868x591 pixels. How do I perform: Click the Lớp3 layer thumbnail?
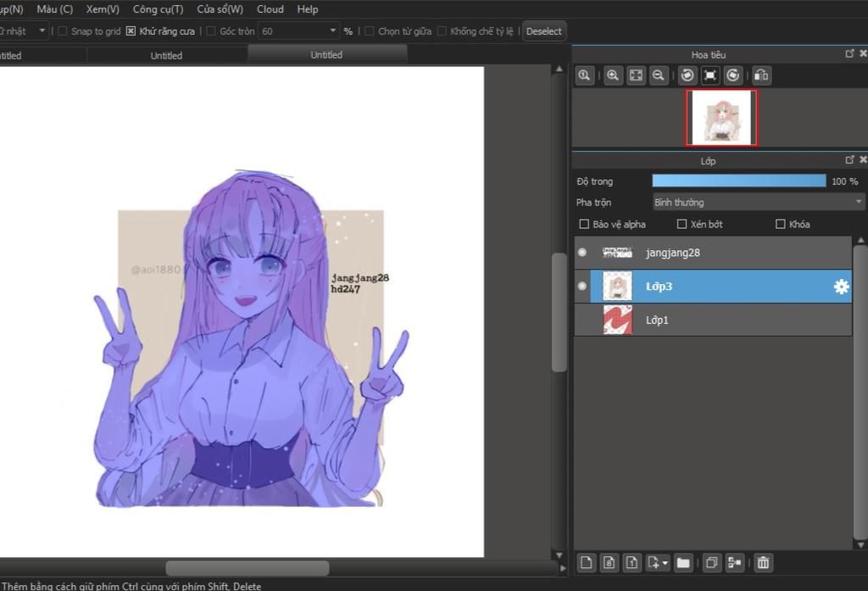click(617, 287)
